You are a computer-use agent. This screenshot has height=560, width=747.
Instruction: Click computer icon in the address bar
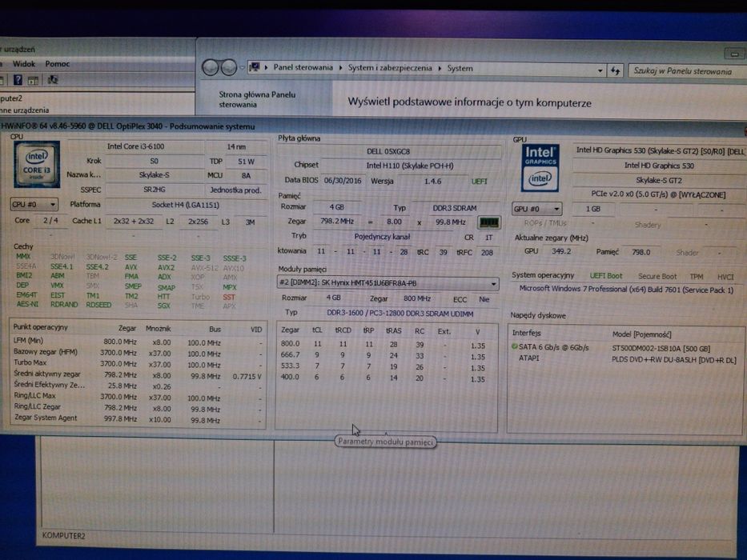[255, 67]
